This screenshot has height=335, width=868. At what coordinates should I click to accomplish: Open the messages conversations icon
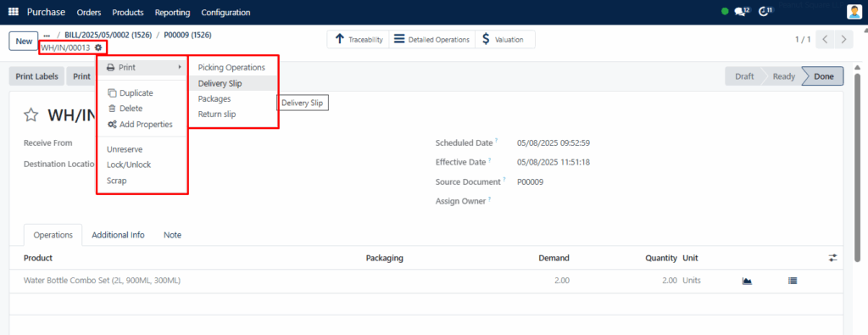tap(742, 11)
